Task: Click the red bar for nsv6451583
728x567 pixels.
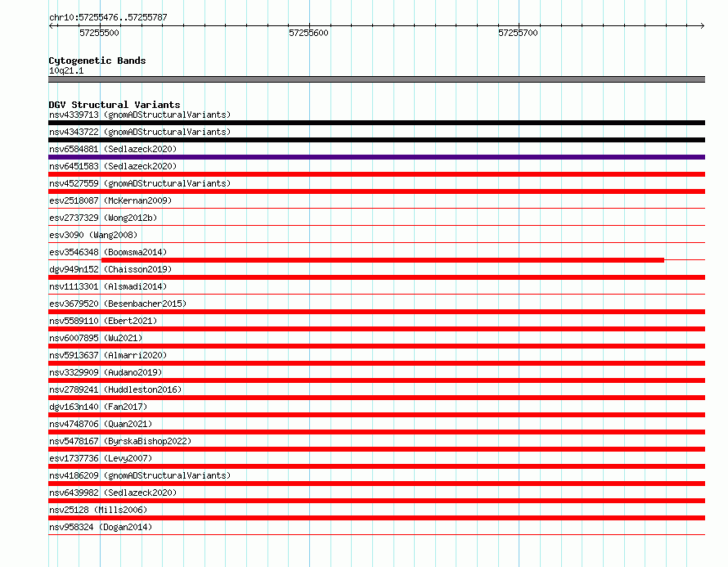Action: pyautogui.click(x=376, y=174)
